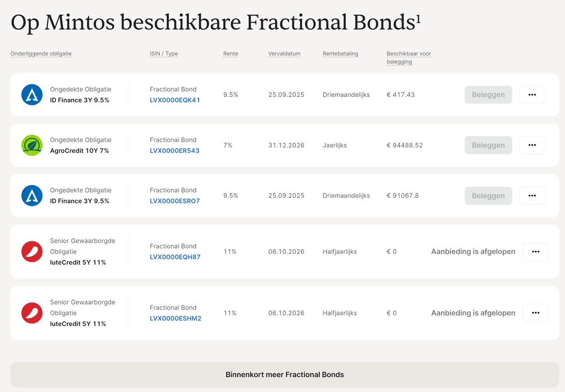Open more options for the AgroCredit bond
Image resolution: width=565 pixels, height=392 pixels.
532,145
